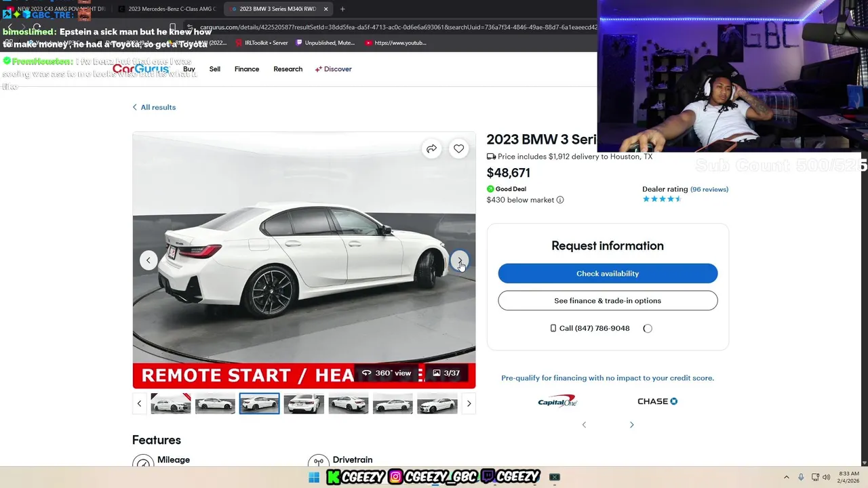Open the Buy menu

(x=189, y=69)
